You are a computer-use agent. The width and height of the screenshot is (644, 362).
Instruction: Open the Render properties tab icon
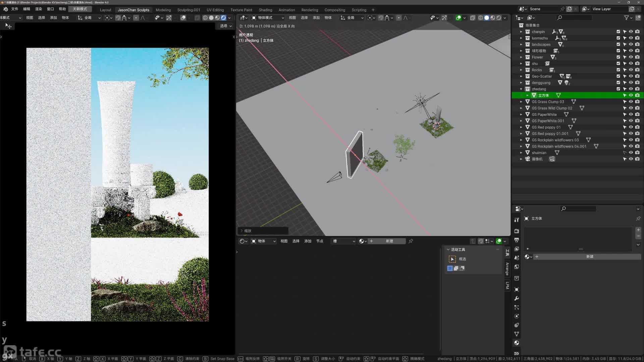click(x=517, y=231)
